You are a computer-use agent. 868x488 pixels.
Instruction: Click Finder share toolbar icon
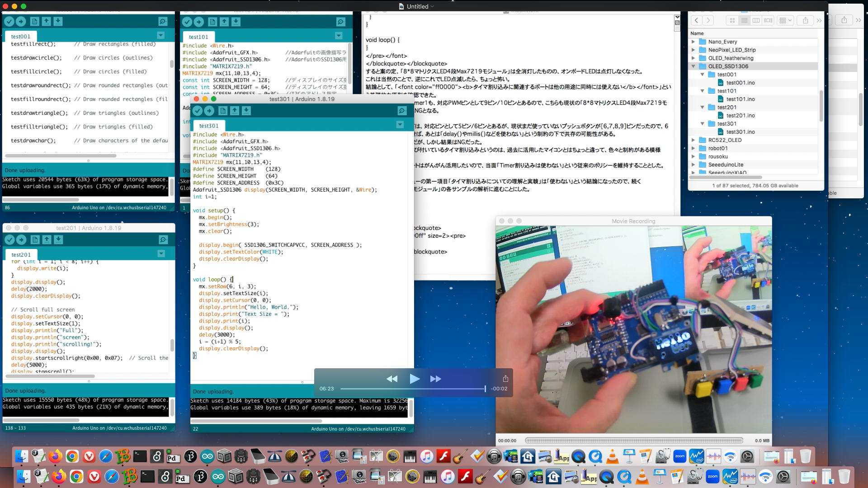[805, 20]
